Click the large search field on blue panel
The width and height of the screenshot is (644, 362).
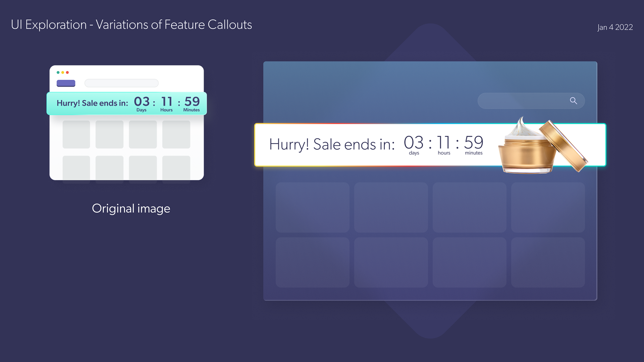tap(531, 101)
